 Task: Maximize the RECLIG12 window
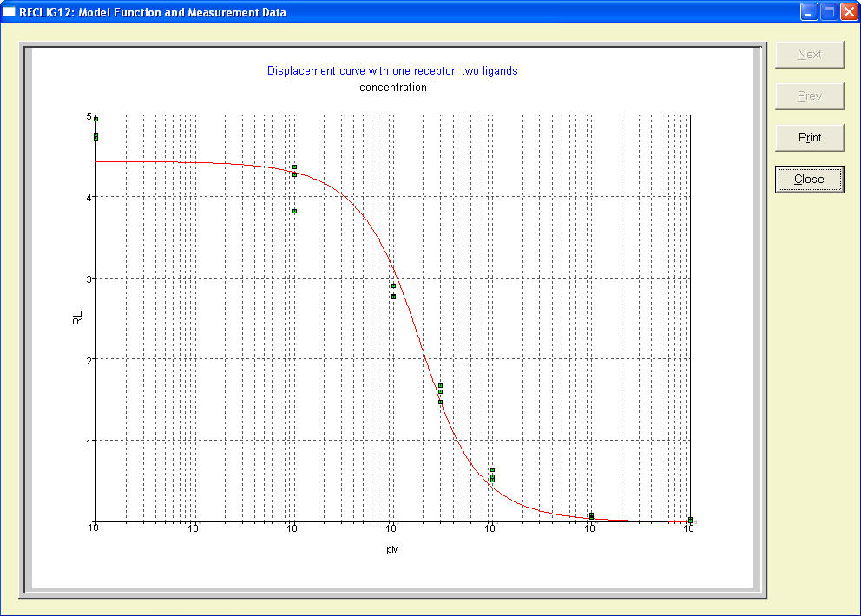click(x=828, y=12)
